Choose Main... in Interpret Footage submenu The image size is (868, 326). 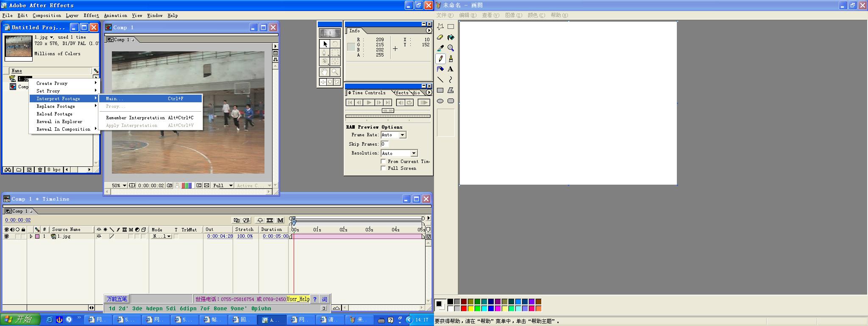tap(151, 98)
